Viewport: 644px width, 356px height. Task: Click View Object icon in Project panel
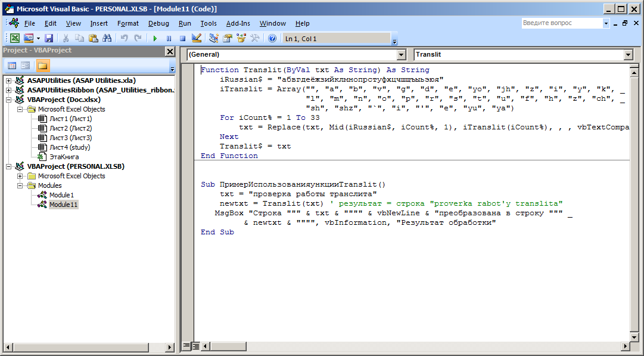25,66
